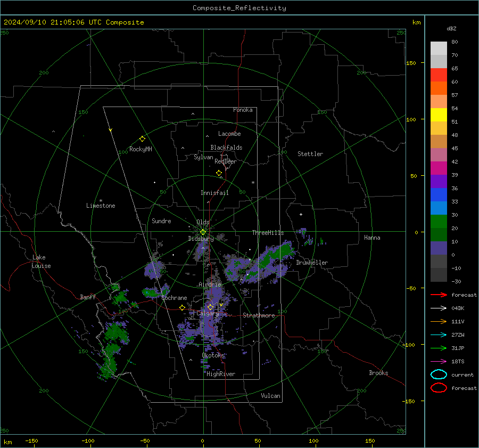
Task: Click the Banff label
Action: pyautogui.click(x=88, y=297)
